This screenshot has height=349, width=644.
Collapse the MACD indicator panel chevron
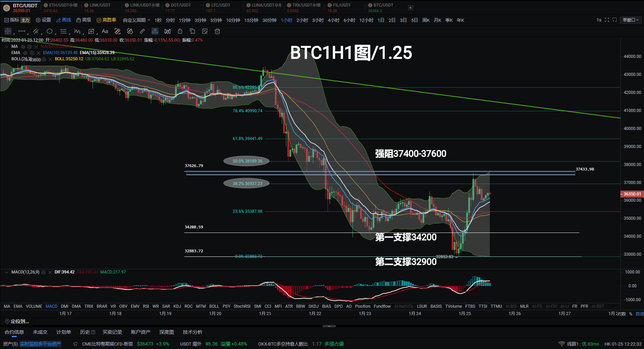coord(6,272)
